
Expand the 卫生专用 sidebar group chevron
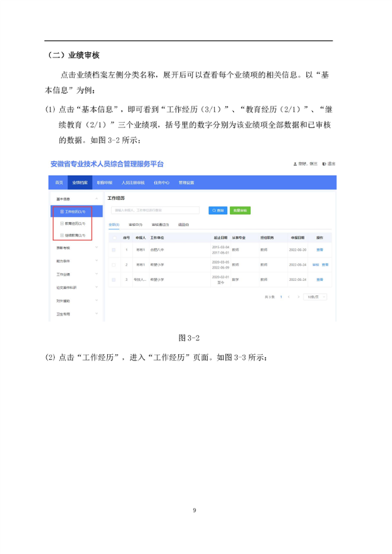click(x=97, y=314)
